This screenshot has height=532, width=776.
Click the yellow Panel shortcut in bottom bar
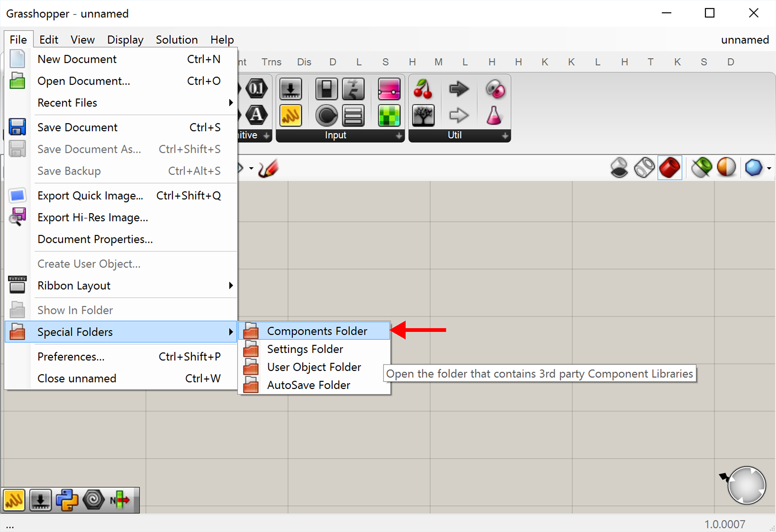click(14, 500)
